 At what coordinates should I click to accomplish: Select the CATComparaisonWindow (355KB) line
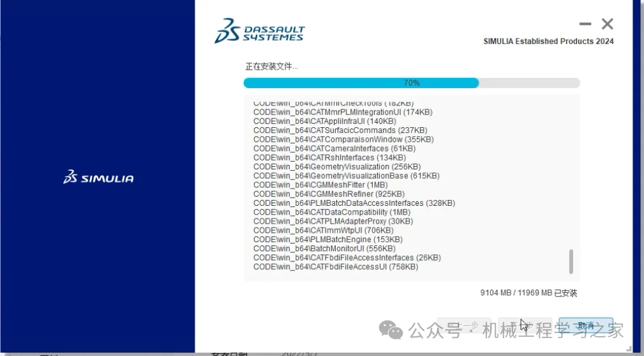(x=344, y=139)
